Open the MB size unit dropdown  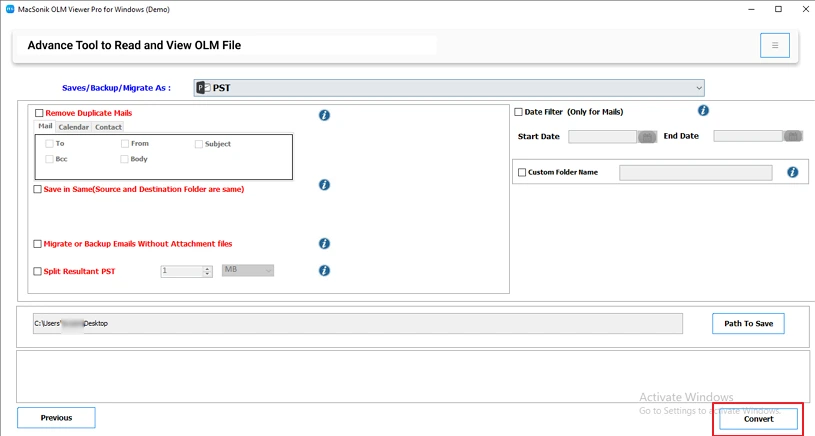pyautogui.click(x=248, y=270)
